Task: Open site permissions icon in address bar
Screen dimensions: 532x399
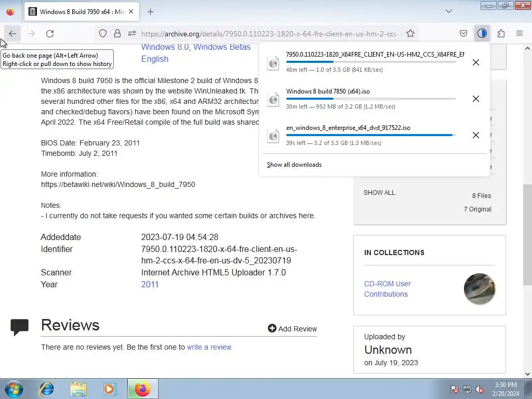Action: (x=132, y=33)
